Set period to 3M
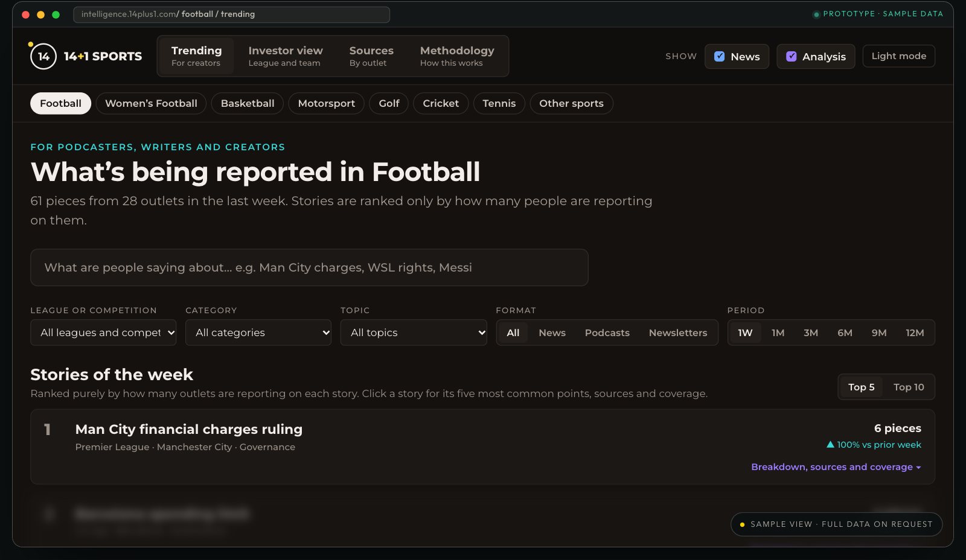This screenshot has height=560, width=966. [x=811, y=332]
